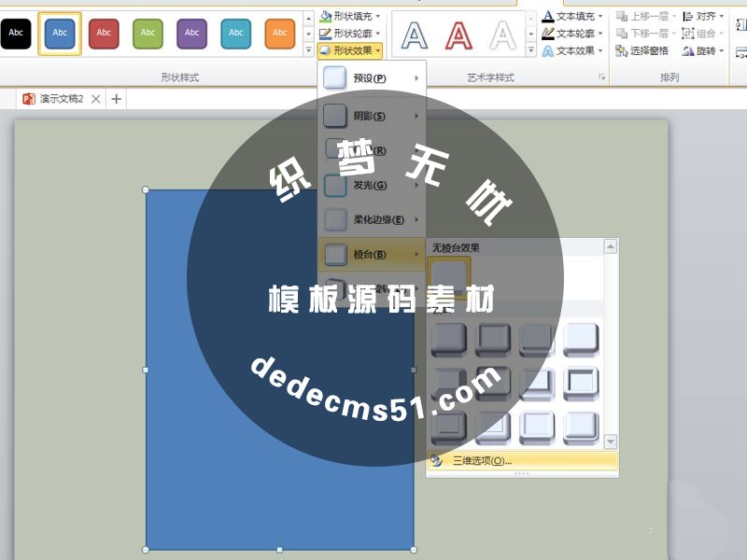Click the Text Outline (文本轮廓) icon
The height and width of the screenshot is (560, 747).
click(548, 34)
